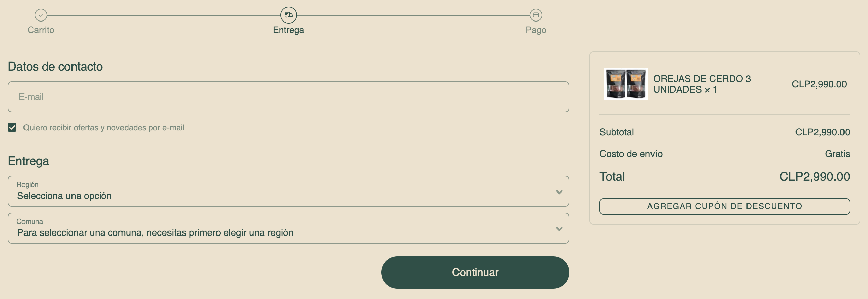Screen dimensions: 868x299
Task: Click the 'Datos de contacto' heading
Action: [55, 67]
